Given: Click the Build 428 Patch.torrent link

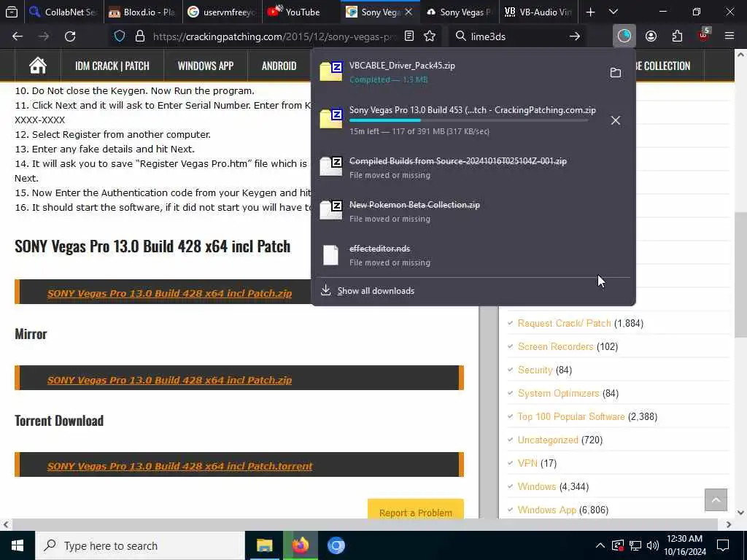Looking at the screenshot, I should (179, 466).
